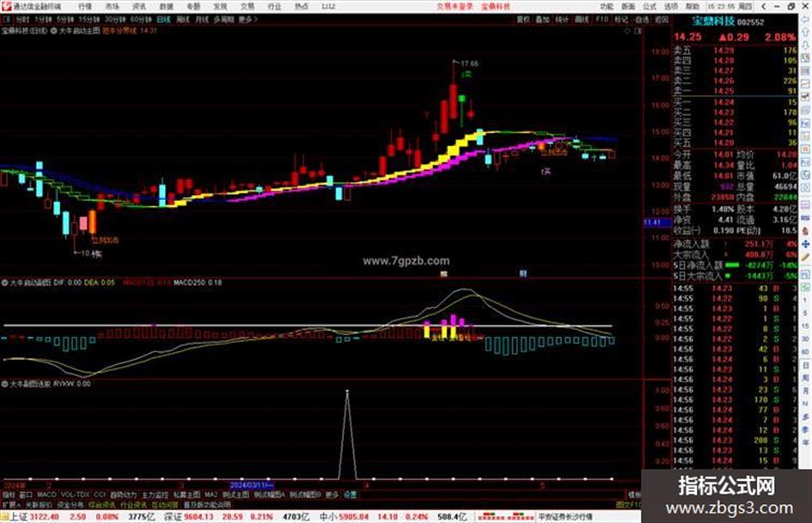Viewport: 812px width, 523px height.
Task: Select the 主力监控 indicator tab
Action: [x=155, y=495]
